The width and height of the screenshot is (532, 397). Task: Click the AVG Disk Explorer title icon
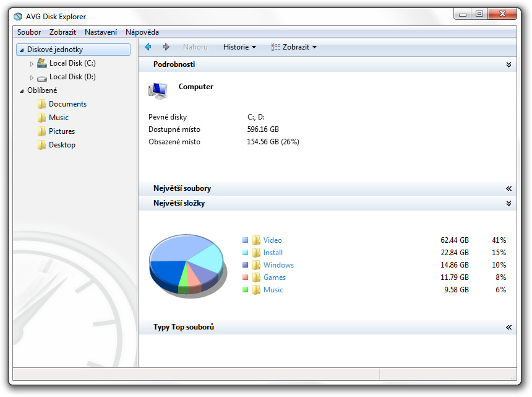[x=18, y=17]
